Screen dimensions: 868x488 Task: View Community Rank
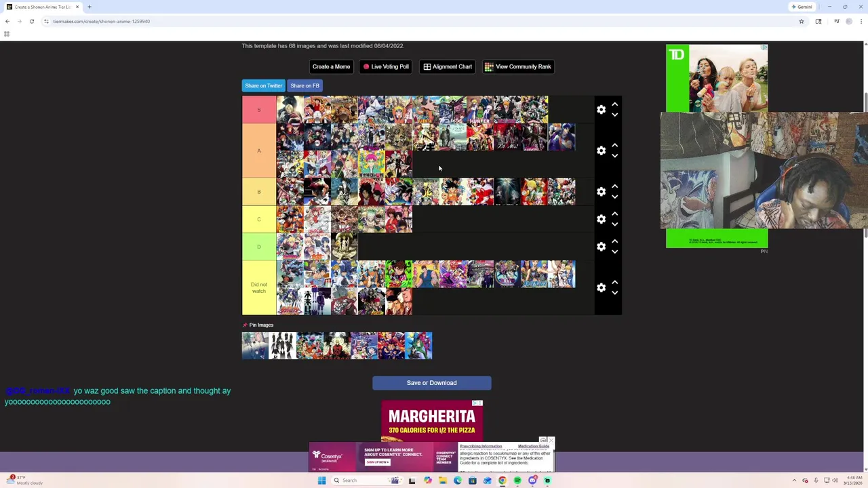pyautogui.click(x=518, y=66)
